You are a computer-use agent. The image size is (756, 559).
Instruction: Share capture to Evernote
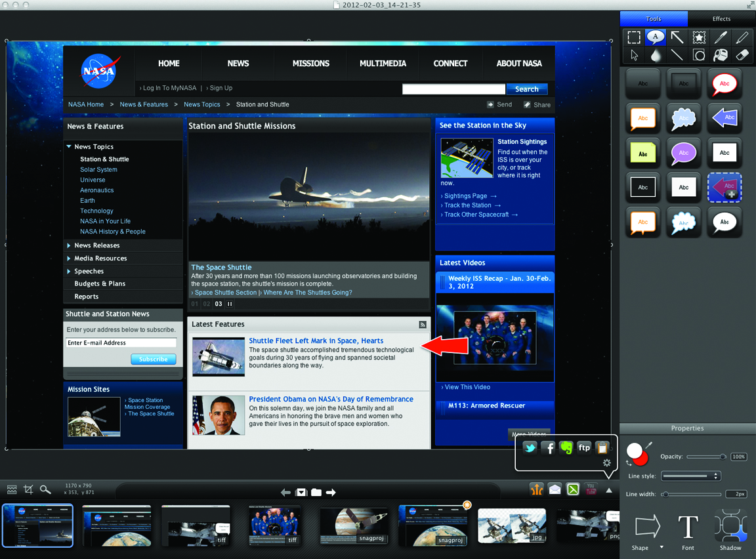pos(566,448)
